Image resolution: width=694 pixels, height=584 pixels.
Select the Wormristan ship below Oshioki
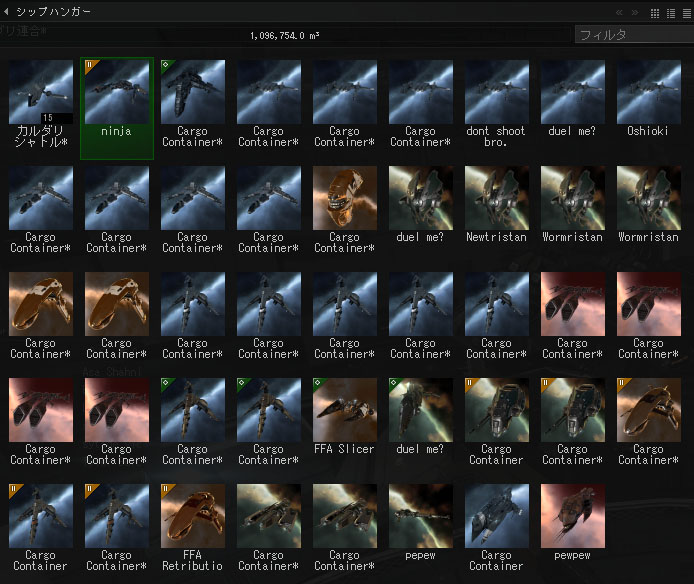(x=649, y=205)
